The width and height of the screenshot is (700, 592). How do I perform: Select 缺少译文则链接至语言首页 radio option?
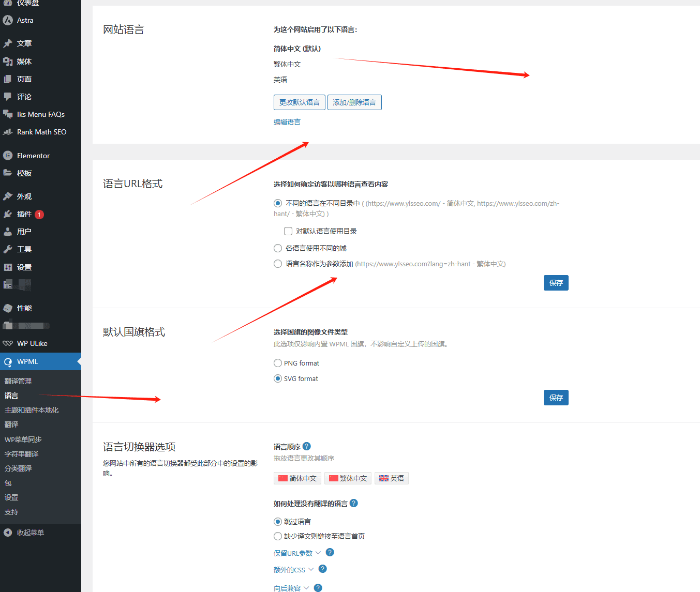278,536
